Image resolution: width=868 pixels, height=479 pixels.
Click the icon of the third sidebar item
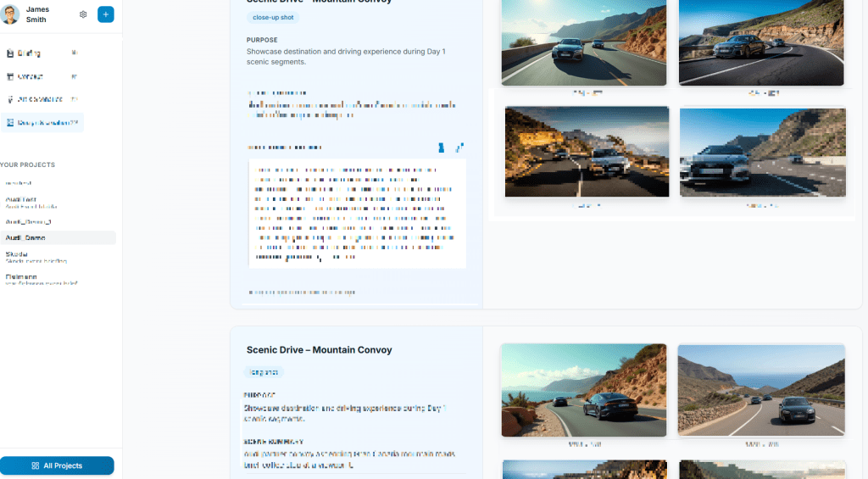click(x=10, y=100)
